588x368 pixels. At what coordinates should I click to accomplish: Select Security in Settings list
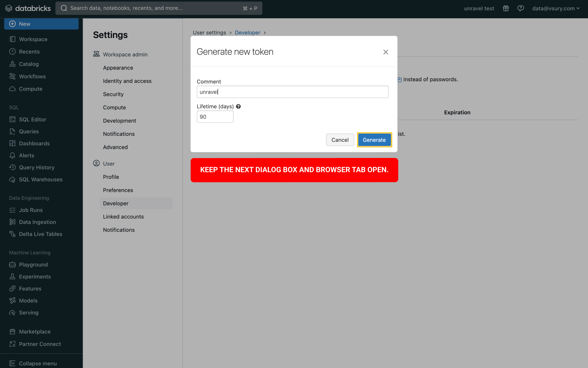[113, 94]
